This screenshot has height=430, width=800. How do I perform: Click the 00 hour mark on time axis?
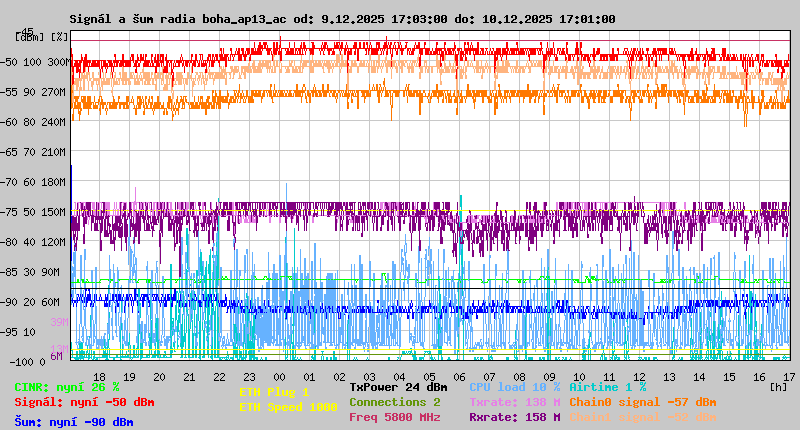pyautogui.click(x=279, y=376)
